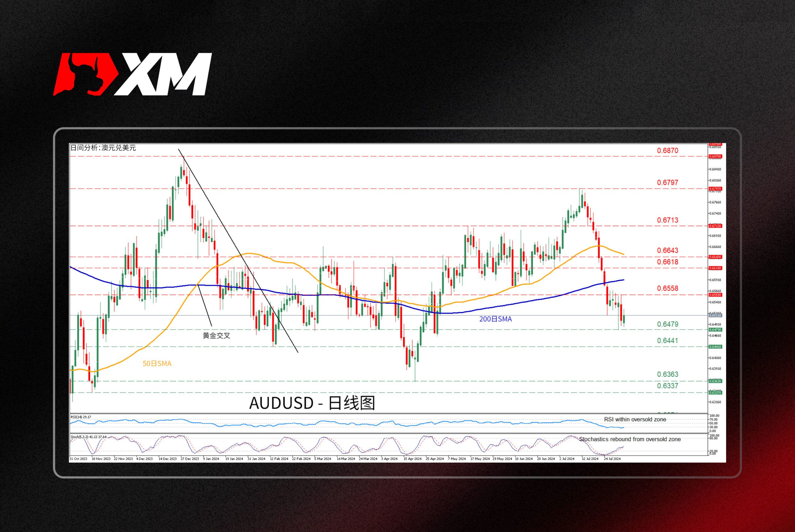
Task: Click the 0.65410 price axis tick
Action: click(715, 302)
